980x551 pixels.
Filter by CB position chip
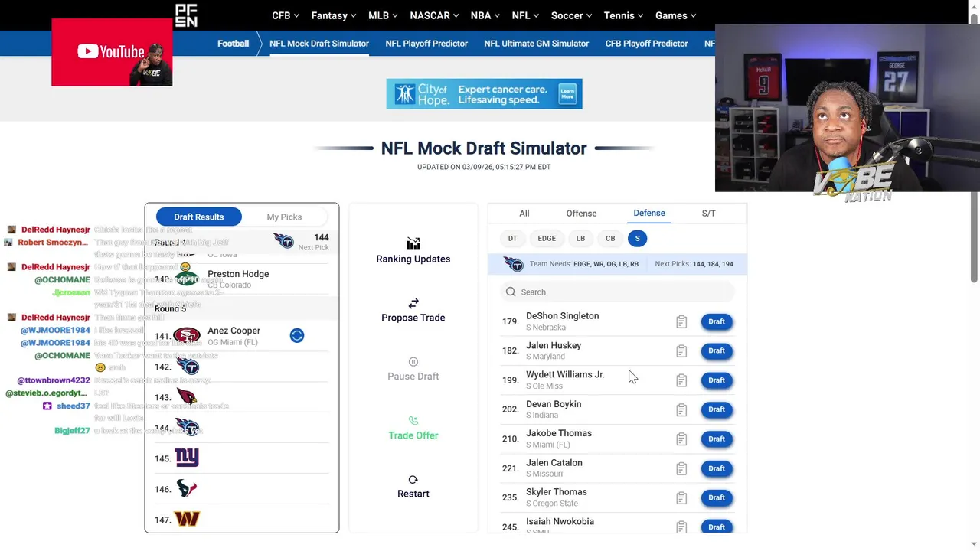coord(610,238)
